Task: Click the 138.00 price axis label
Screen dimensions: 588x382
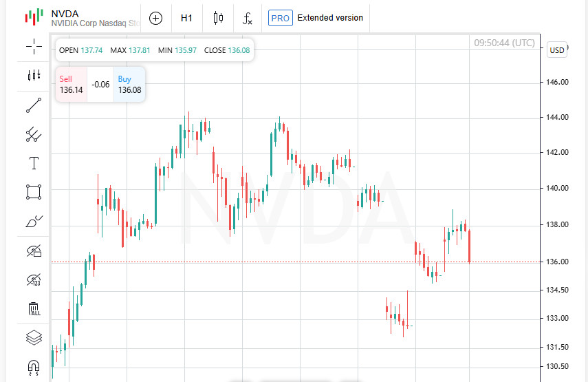Action: (x=557, y=225)
